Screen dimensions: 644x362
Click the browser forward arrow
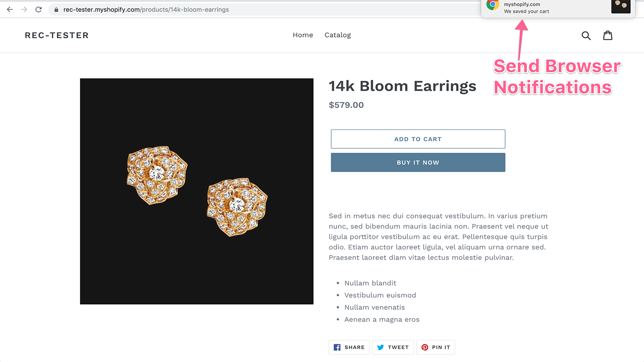coord(24,9)
